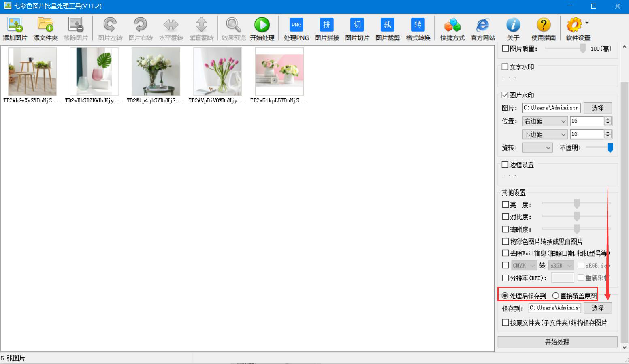Click the 移除图片 toolbar icon
Screen dimensions: 629x364
tap(76, 25)
